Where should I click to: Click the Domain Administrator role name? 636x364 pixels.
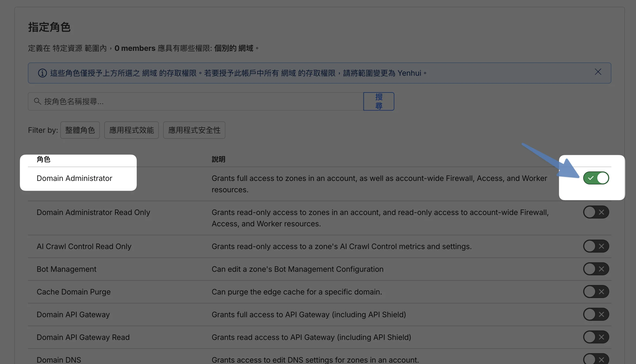click(74, 178)
